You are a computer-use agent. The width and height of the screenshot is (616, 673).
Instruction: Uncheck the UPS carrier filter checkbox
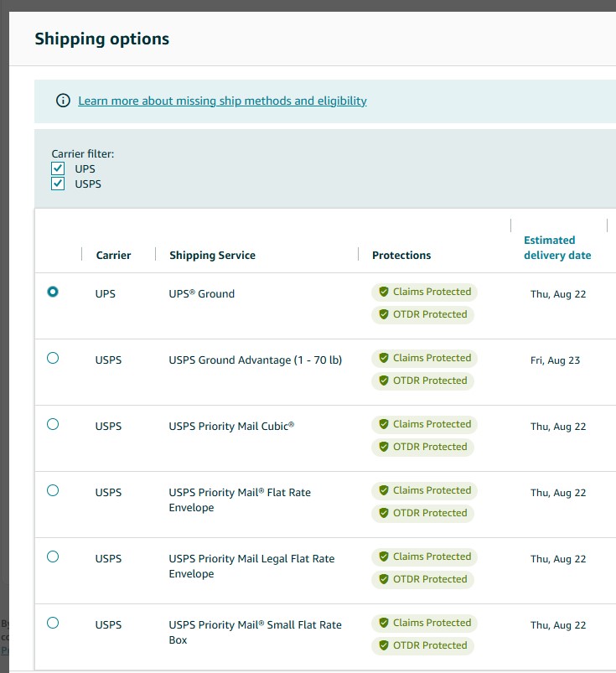tap(58, 168)
